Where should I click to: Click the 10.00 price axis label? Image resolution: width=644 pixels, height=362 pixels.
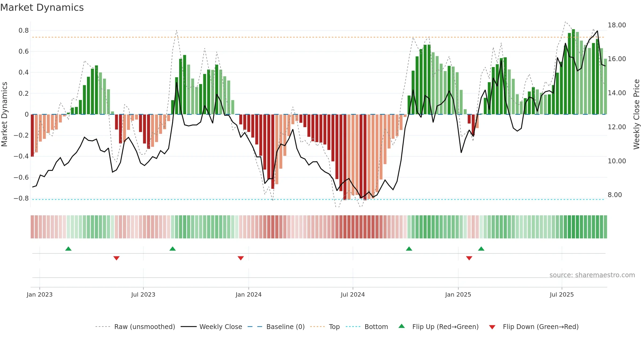[617, 161]
